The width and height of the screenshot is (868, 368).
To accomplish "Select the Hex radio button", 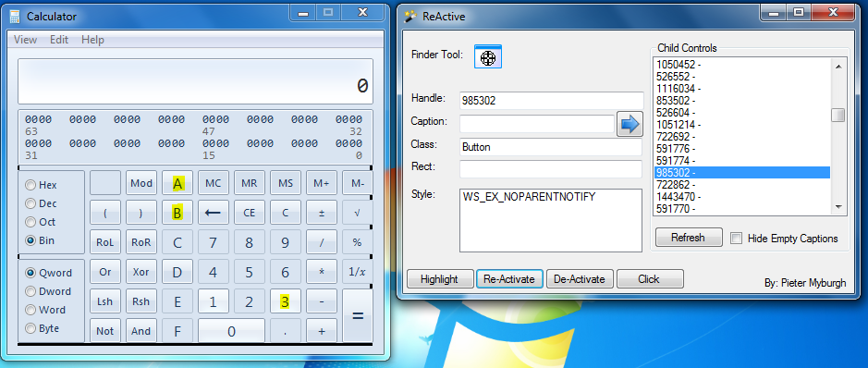I will click(31, 185).
